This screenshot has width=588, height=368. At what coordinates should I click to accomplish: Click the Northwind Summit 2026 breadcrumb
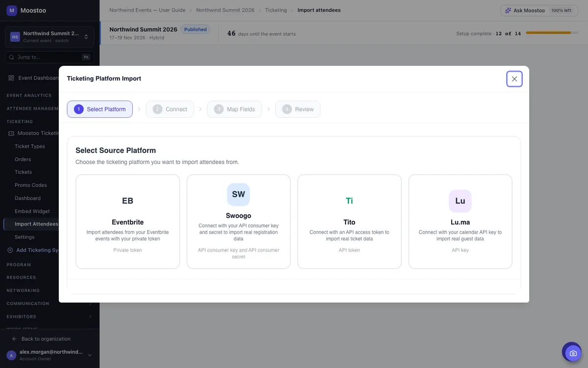click(x=225, y=10)
